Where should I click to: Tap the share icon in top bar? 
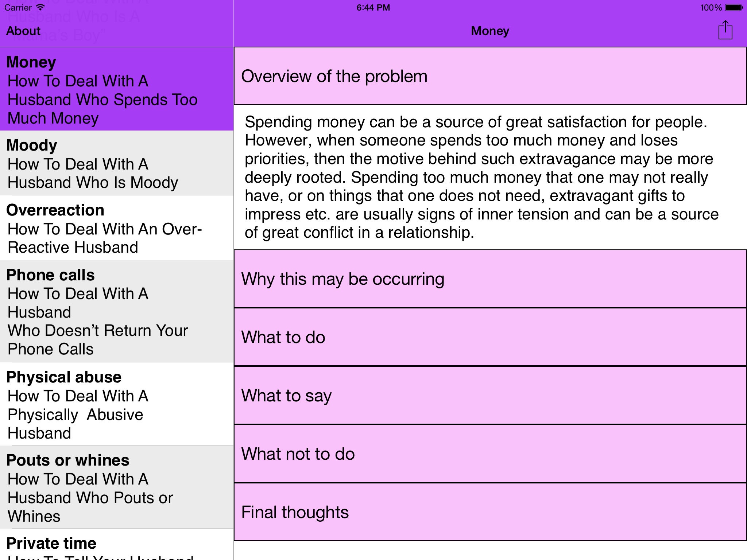click(x=725, y=30)
